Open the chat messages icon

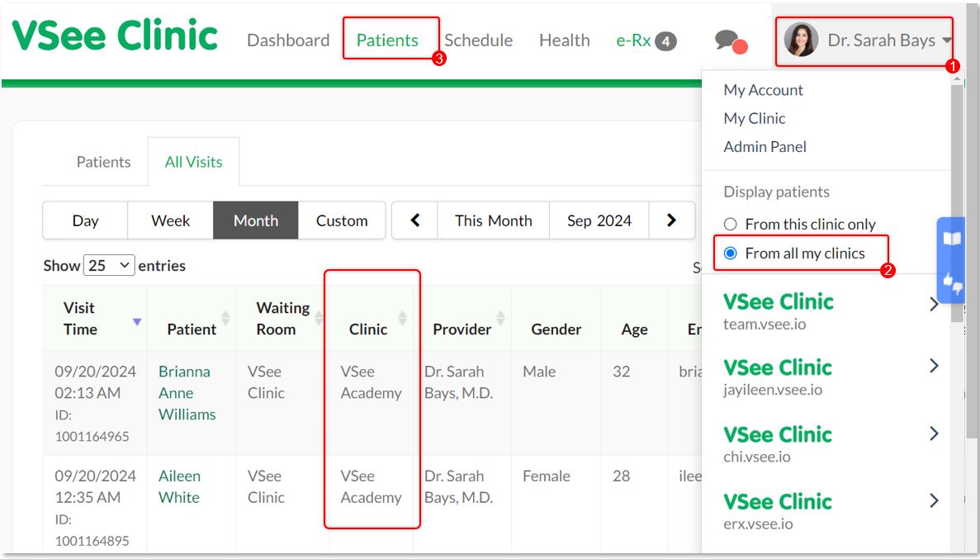coord(731,42)
